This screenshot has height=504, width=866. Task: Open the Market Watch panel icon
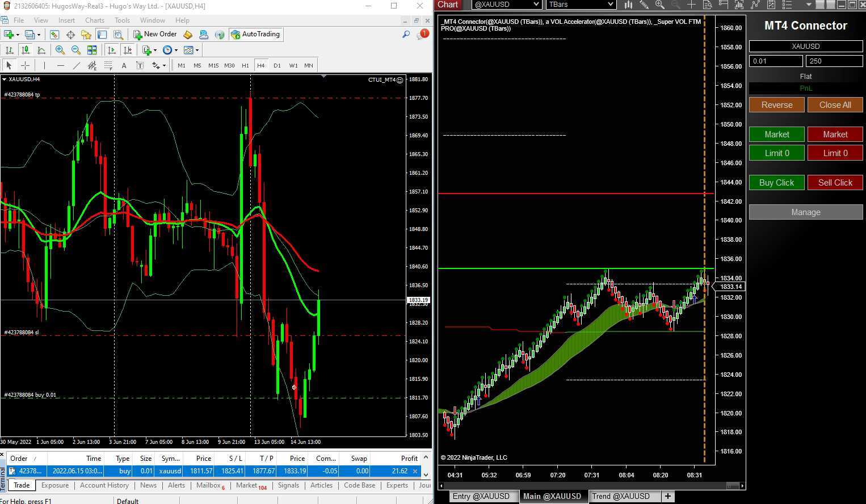pos(54,35)
